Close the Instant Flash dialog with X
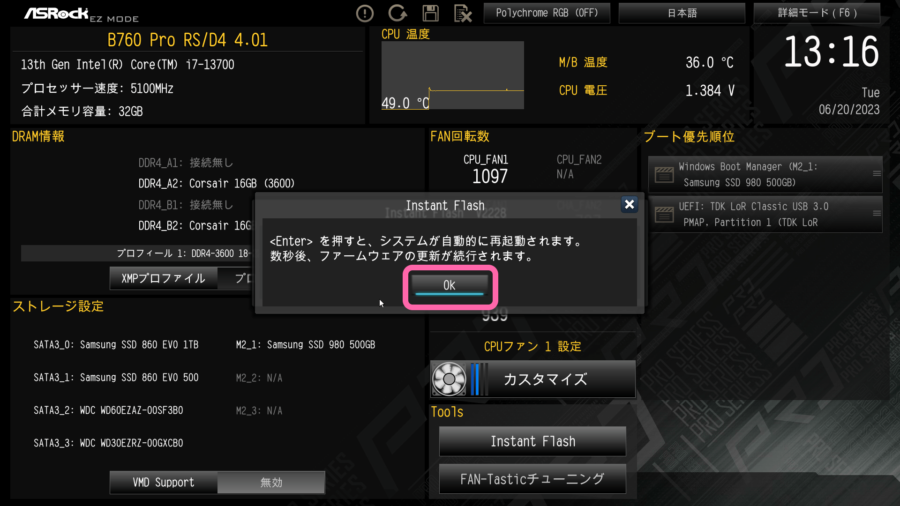 coord(629,205)
